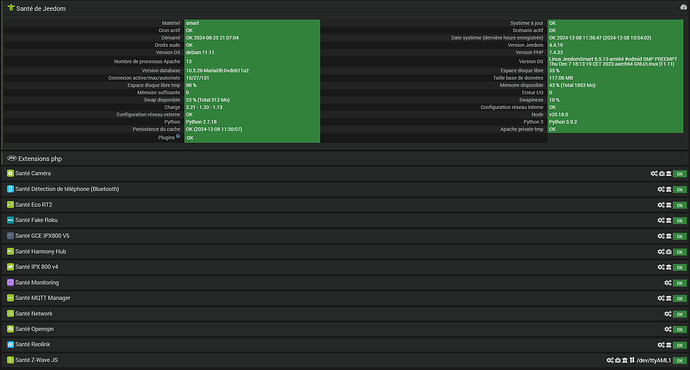The width and height of the screenshot is (690, 370).
Task: Expand the Extensions php section
Action: pyautogui.click(x=40, y=159)
